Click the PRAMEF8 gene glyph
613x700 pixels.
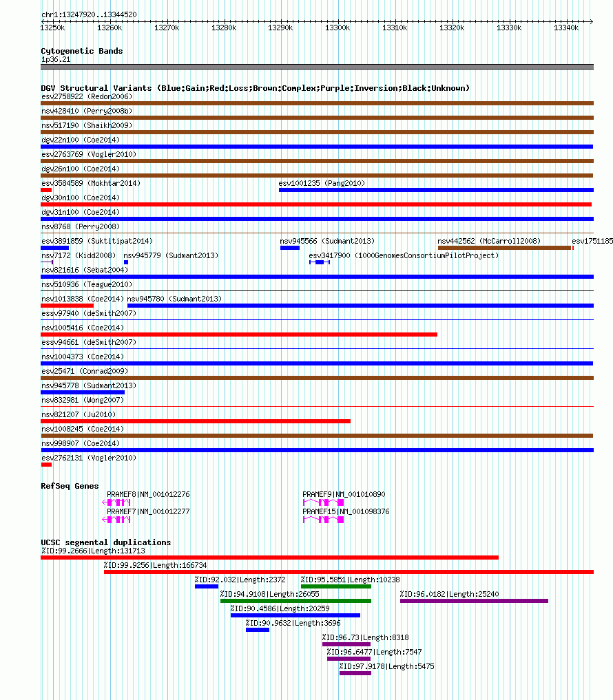coord(116,502)
